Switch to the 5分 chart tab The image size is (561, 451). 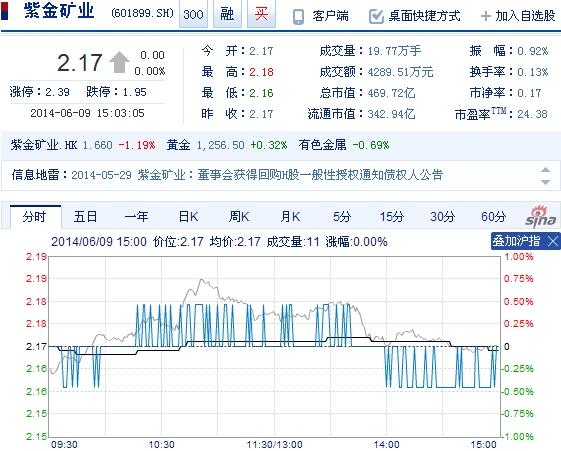(x=342, y=217)
